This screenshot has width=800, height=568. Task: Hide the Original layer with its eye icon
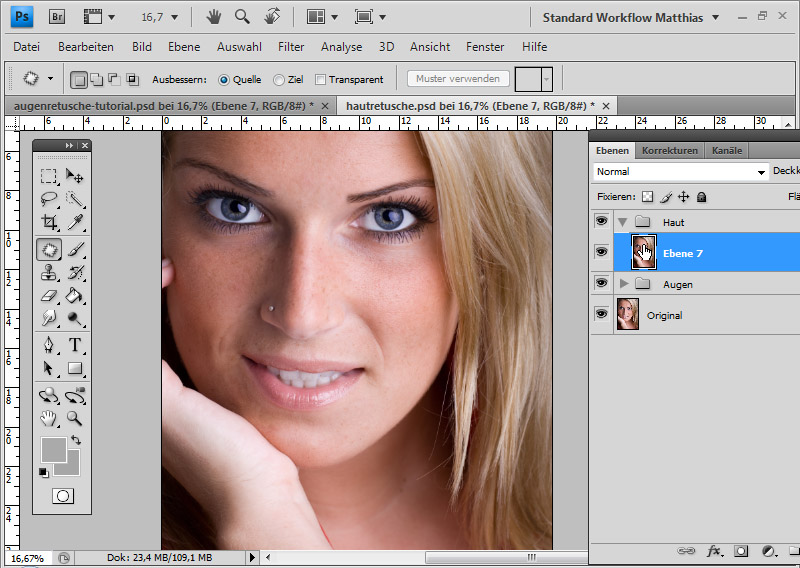601,315
